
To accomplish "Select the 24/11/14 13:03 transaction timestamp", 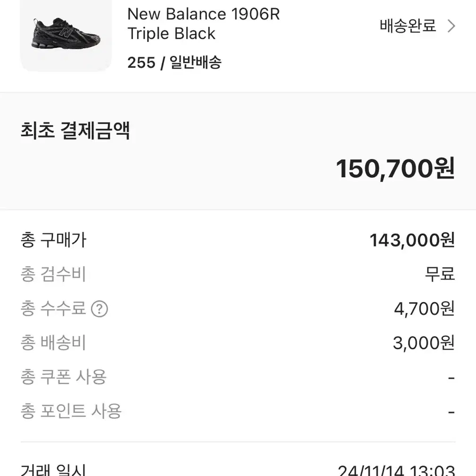I will pos(396,470).
